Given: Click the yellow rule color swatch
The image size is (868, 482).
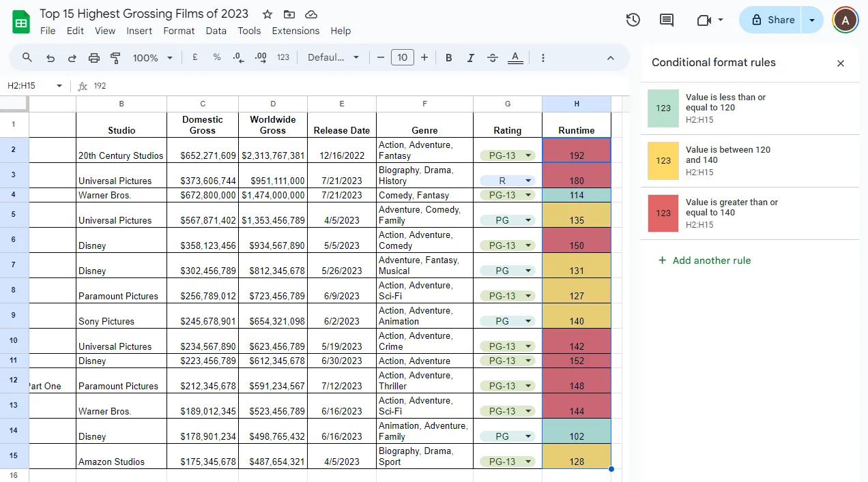Looking at the screenshot, I should pos(663,161).
